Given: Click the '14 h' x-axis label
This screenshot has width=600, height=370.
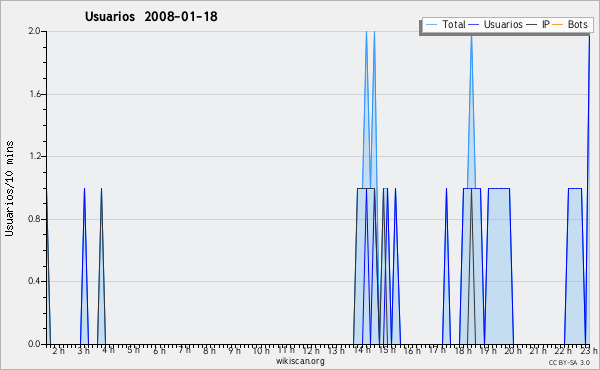Looking at the screenshot, I should click(x=362, y=350).
